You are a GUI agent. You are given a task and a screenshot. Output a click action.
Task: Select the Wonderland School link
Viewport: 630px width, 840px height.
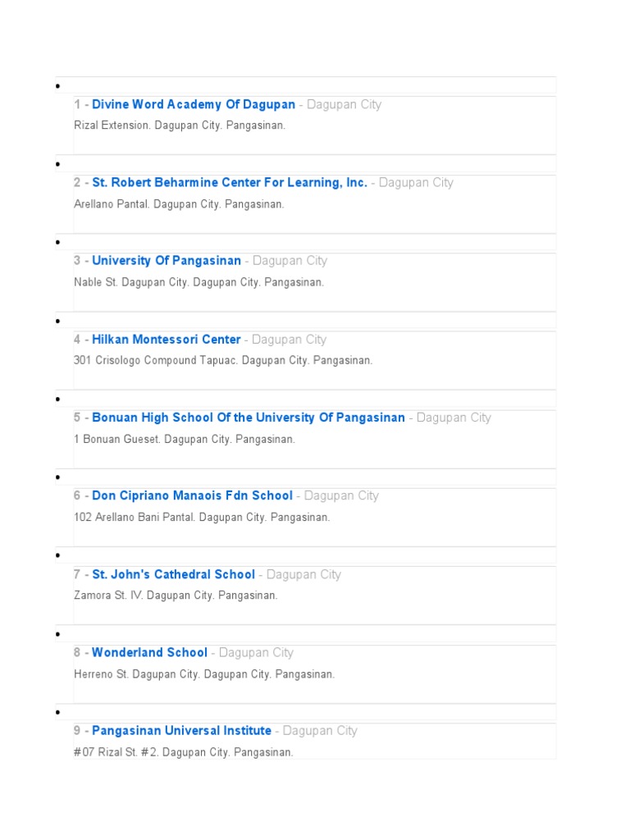pyautogui.click(x=149, y=653)
